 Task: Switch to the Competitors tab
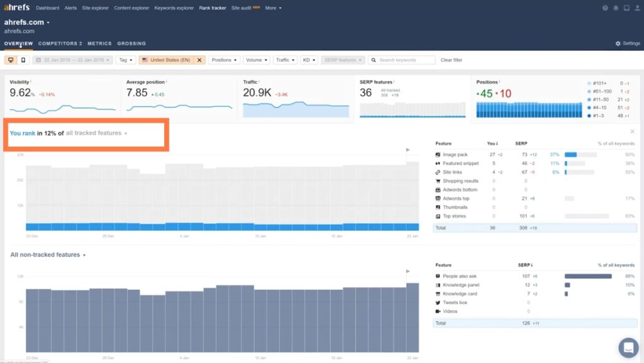(x=60, y=43)
